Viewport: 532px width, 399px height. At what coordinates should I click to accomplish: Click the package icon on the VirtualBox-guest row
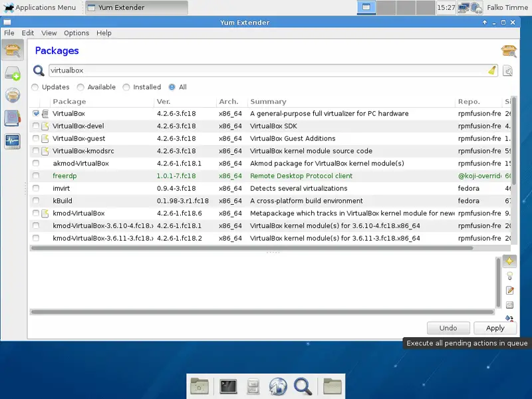point(45,139)
